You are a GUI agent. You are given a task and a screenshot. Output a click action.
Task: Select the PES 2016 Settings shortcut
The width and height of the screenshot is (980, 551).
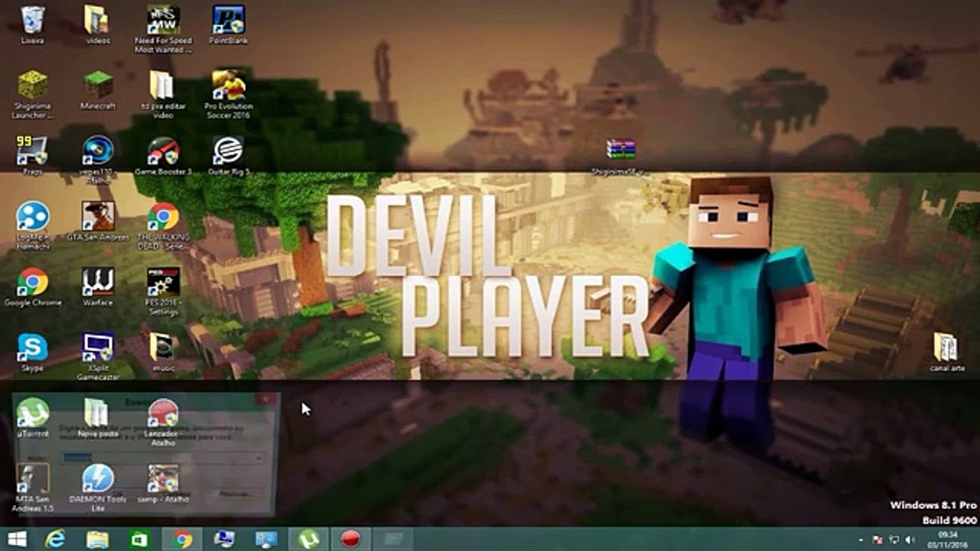pyautogui.click(x=163, y=292)
